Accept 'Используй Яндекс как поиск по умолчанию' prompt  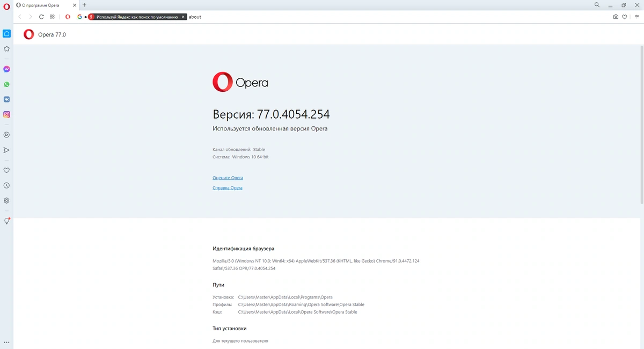137,17
